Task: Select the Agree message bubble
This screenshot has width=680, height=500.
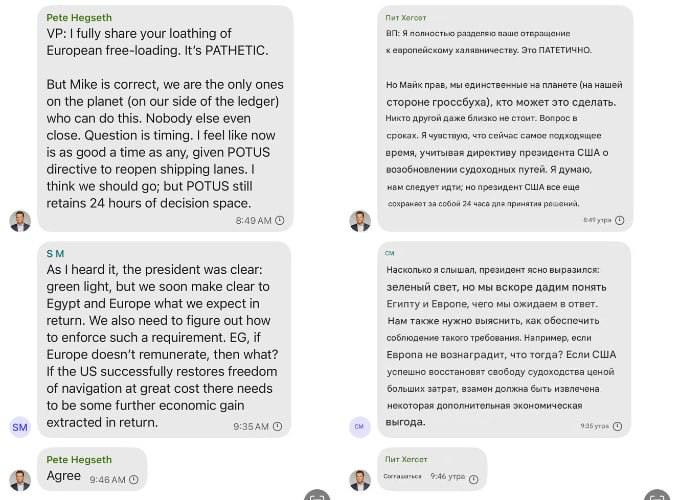Action: point(92,469)
